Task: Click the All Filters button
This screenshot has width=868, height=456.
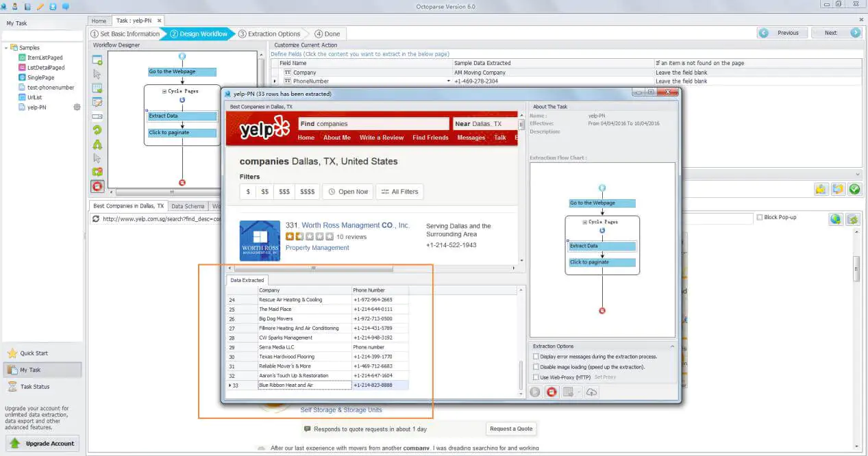Action: [x=400, y=192]
